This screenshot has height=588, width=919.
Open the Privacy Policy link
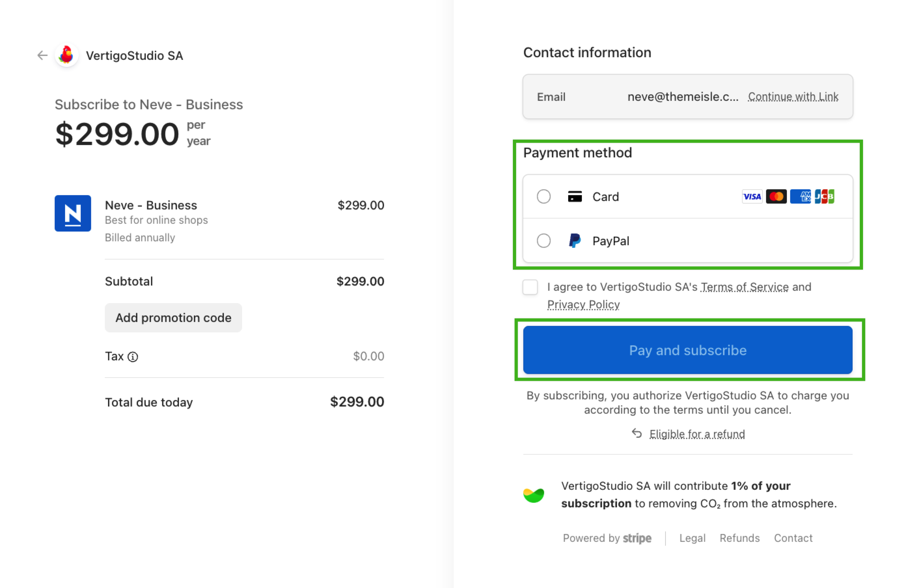(x=583, y=305)
